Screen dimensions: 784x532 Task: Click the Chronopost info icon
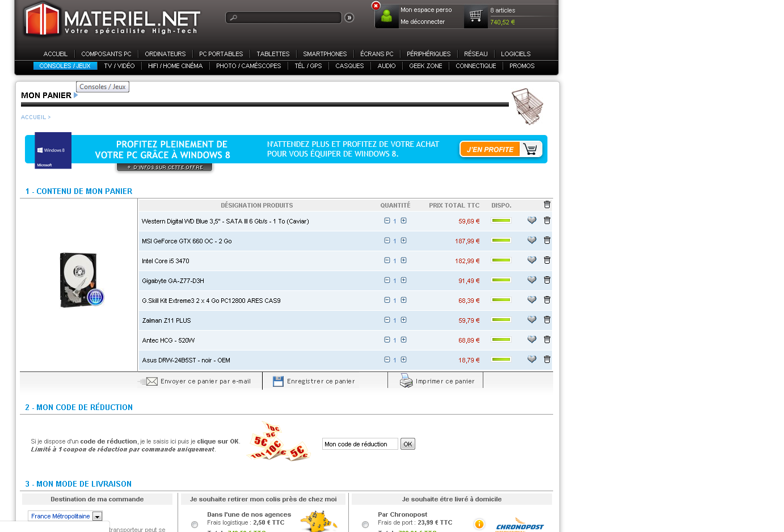tap(479, 524)
